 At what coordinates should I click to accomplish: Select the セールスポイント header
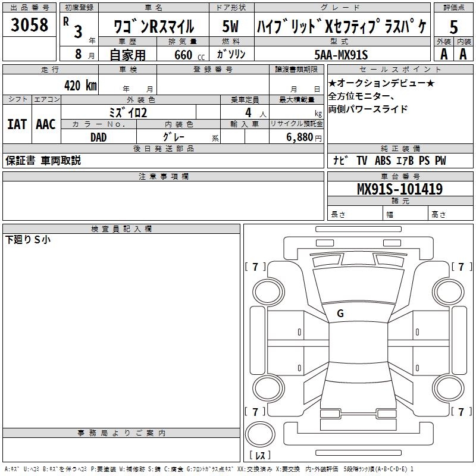tap(400, 70)
